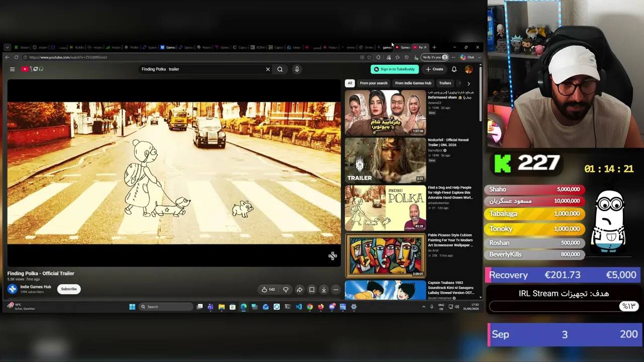
Task: Click the magnifier search button on YouTube
Action: 280,69
